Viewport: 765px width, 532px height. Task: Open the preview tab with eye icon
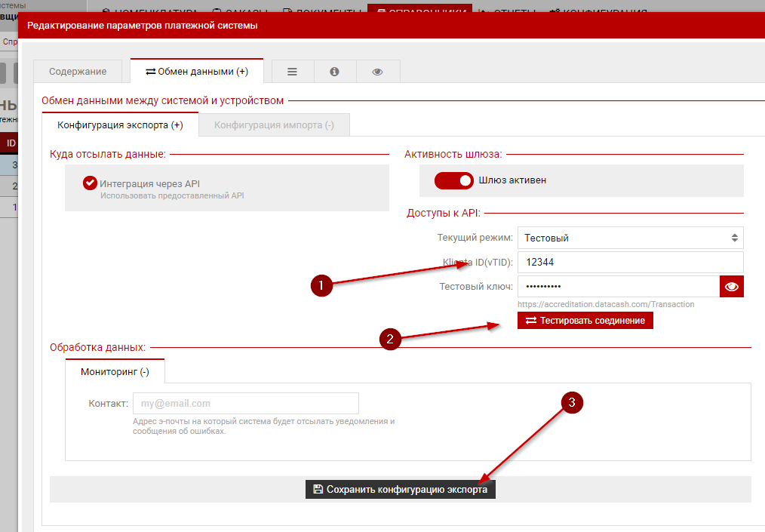[377, 72]
